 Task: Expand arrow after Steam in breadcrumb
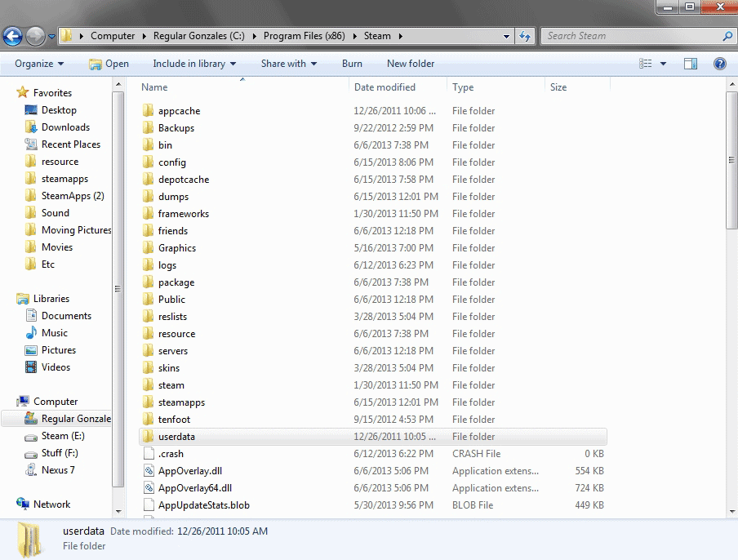click(x=401, y=36)
